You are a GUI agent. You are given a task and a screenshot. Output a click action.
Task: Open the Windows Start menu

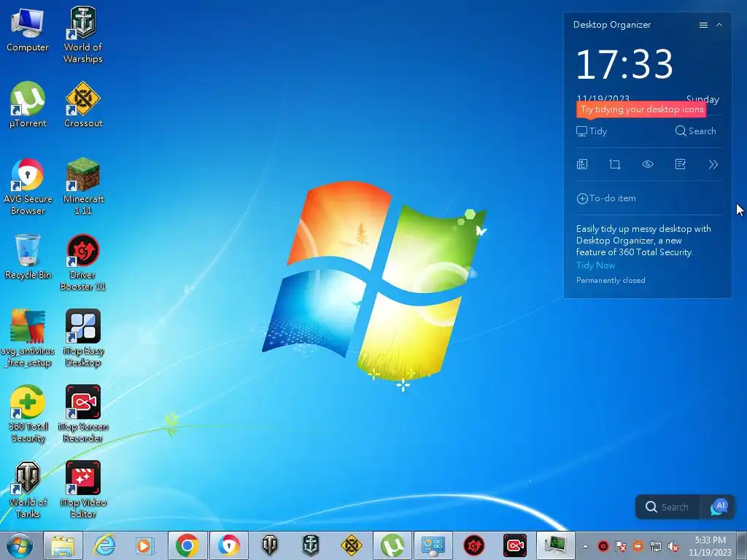click(20, 545)
